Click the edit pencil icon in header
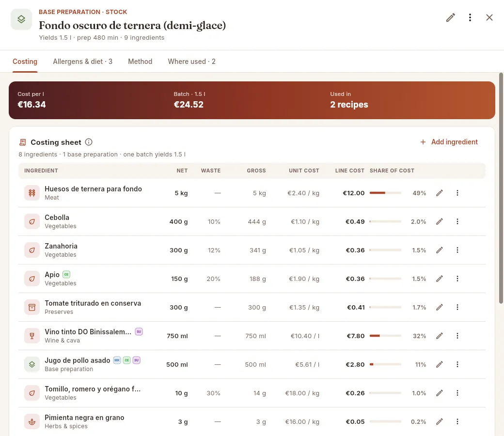The height and width of the screenshot is (436, 504). coord(450,17)
